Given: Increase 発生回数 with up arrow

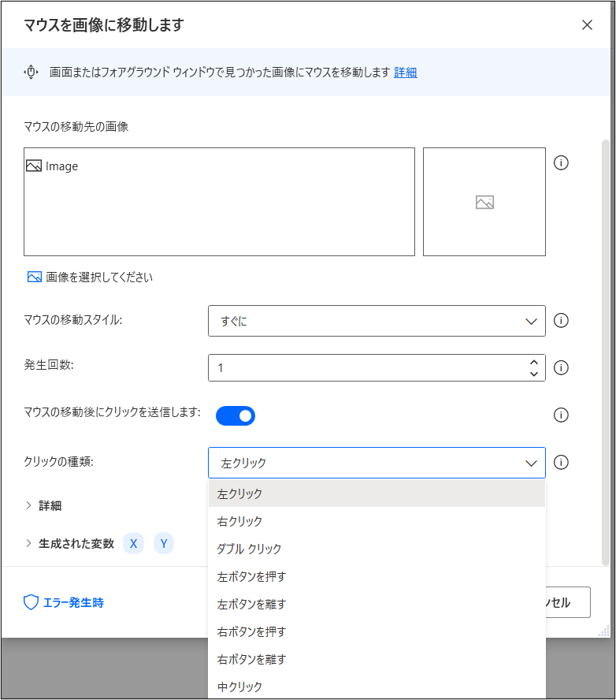Looking at the screenshot, I should pos(534,363).
